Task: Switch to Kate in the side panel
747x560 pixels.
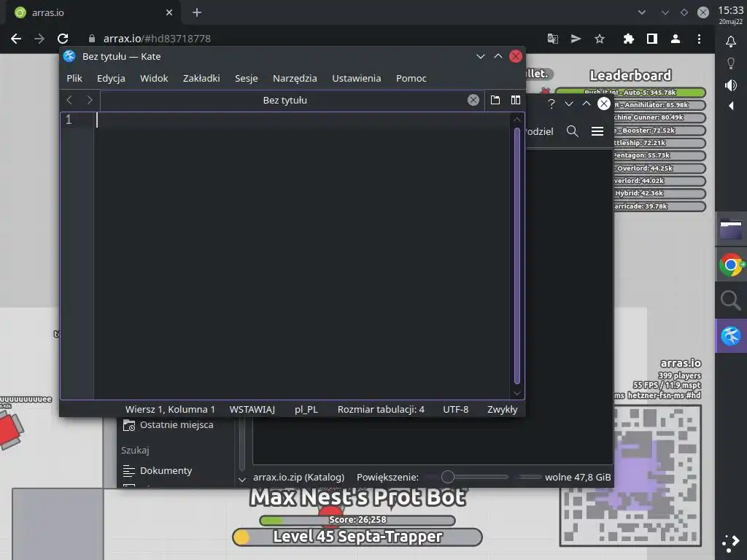Action: pyautogui.click(x=731, y=335)
